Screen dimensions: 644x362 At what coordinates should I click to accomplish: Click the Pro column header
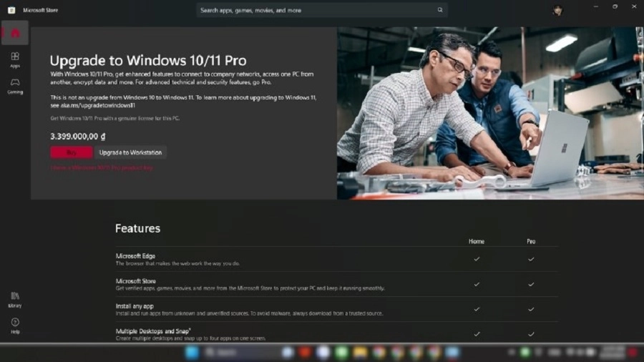coord(531,242)
